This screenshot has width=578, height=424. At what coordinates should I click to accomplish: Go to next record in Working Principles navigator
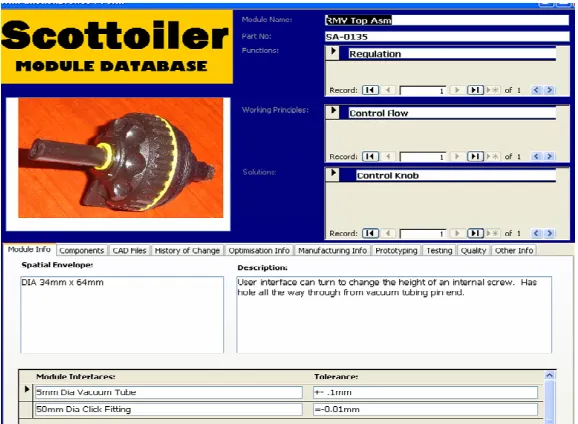(456, 157)
